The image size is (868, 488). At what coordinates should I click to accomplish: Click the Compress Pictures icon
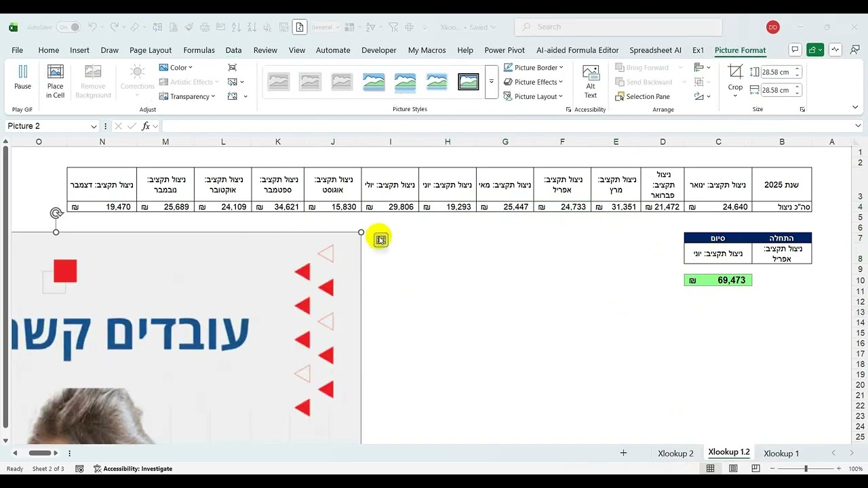[233, 68]
